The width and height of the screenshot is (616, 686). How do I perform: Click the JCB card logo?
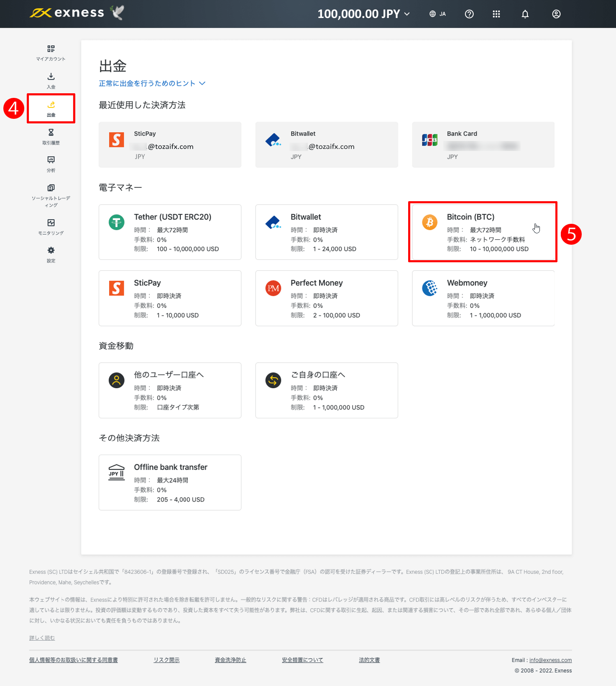429,140
